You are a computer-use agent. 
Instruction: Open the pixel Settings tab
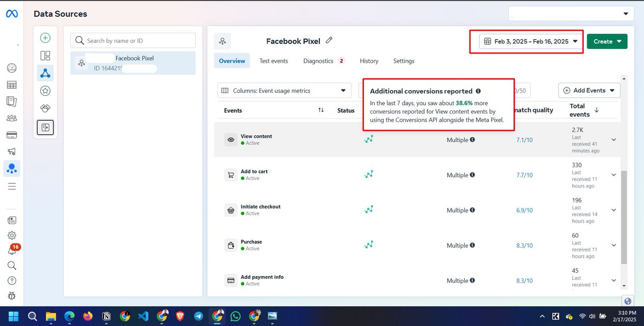click(404, 61)
